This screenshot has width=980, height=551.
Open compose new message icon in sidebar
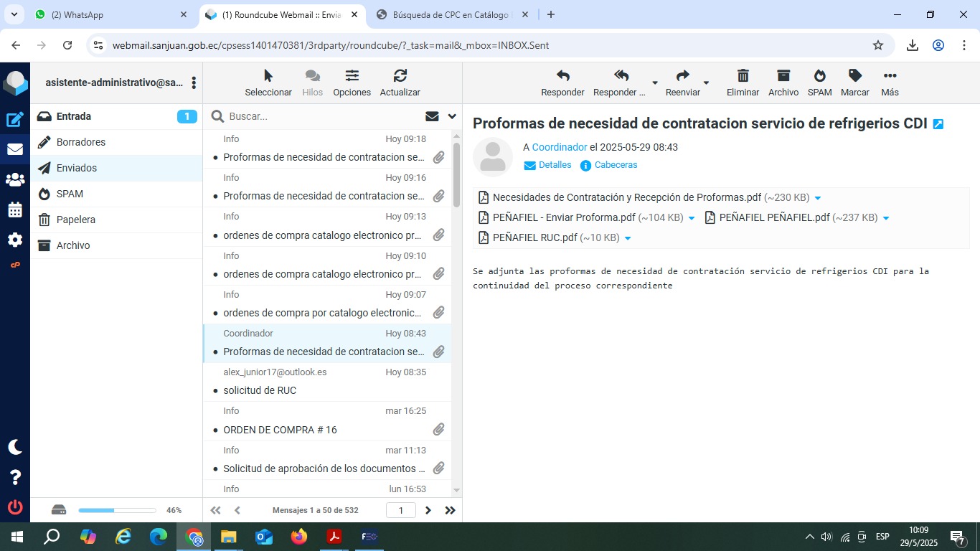[x=15, y=120]
